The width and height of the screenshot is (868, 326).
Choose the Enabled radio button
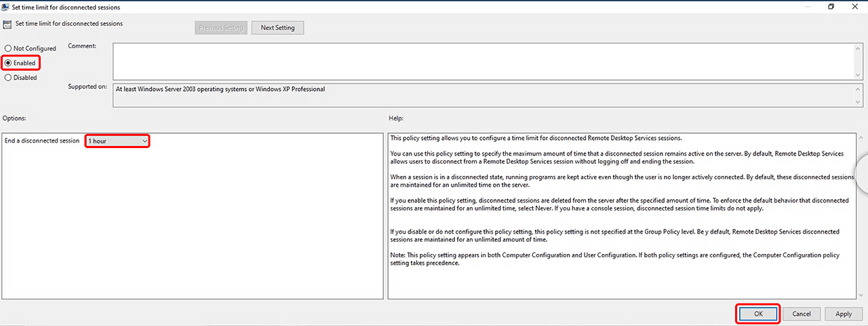pos(8,63)
